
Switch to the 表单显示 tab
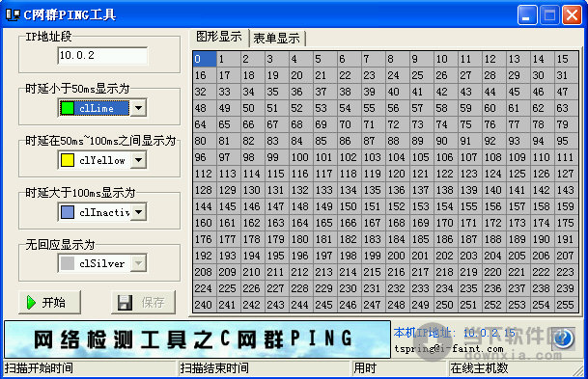[277, 39]
